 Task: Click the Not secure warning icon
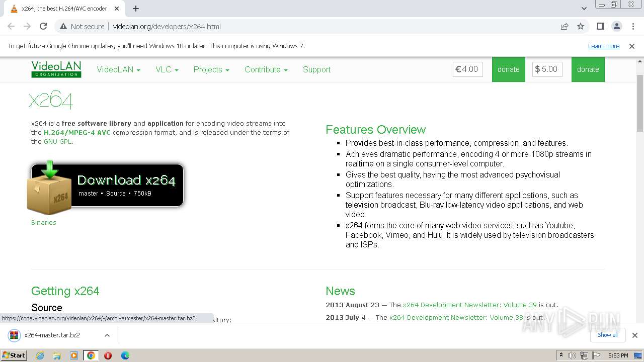pyautogui.click(x=63, y=27)
